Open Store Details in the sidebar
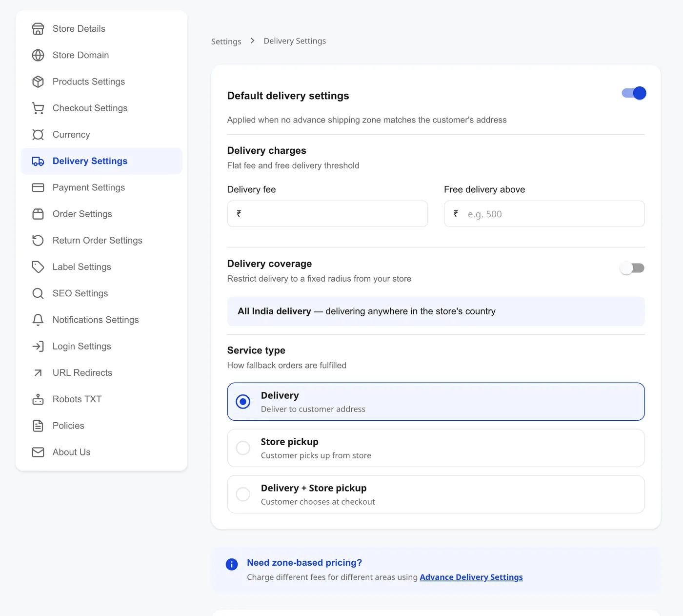The image size is (683, 616). click(x=101, y=29)
